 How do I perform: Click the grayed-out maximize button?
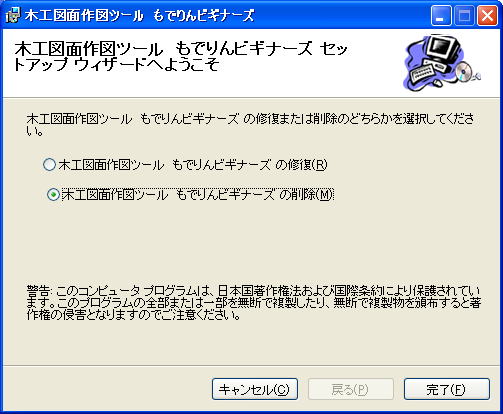tap(464, 16)
